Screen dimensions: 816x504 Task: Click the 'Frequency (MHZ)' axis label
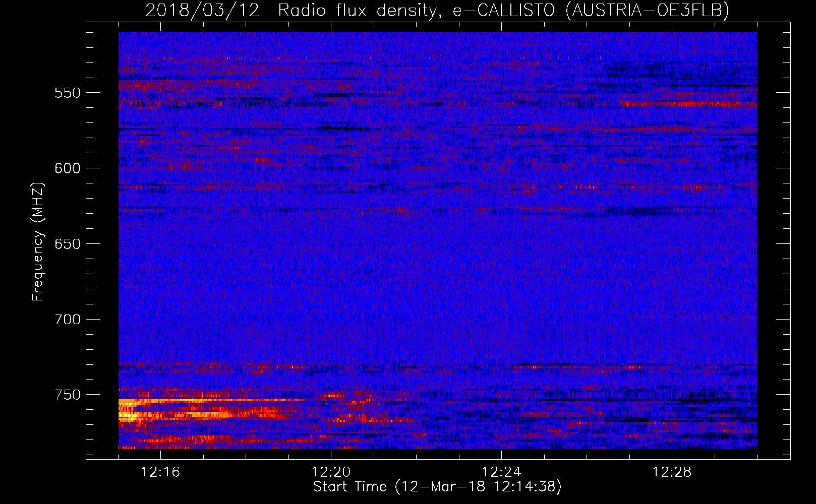click(38, 241)
